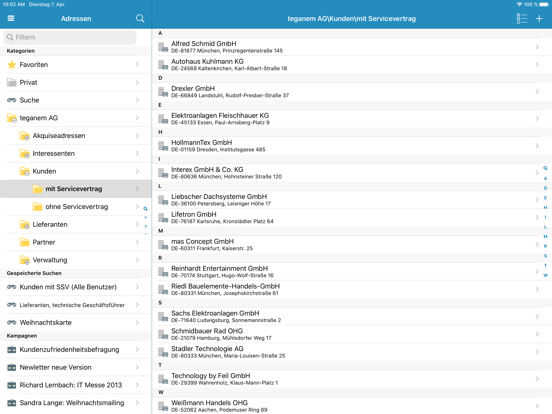The width and height of the screenshot is (552, 414).
Task: Expand teganem AG with its chevron
Action: pyautogui.click(x=137, y=118)
